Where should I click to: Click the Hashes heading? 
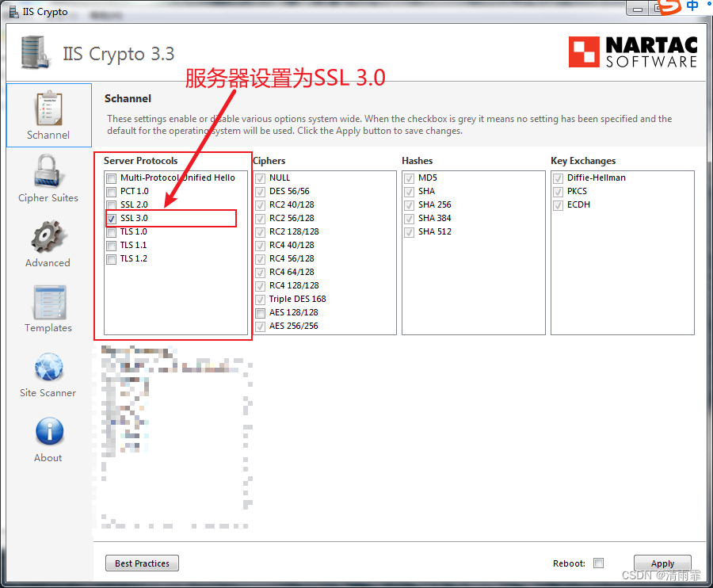[x=417, y=161]
